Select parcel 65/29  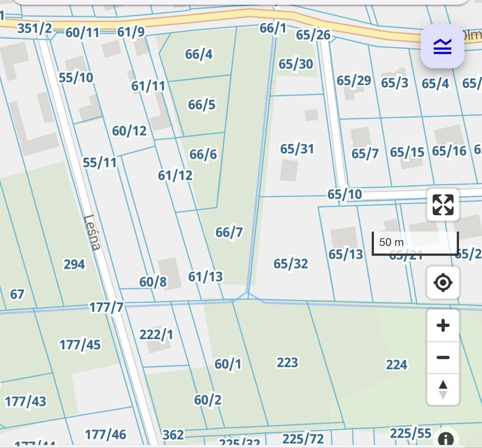354,81
